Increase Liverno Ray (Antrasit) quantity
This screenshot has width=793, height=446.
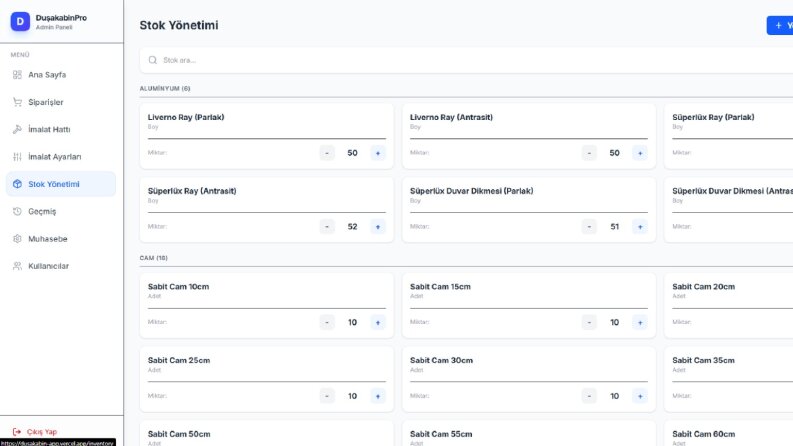point(640,153)
